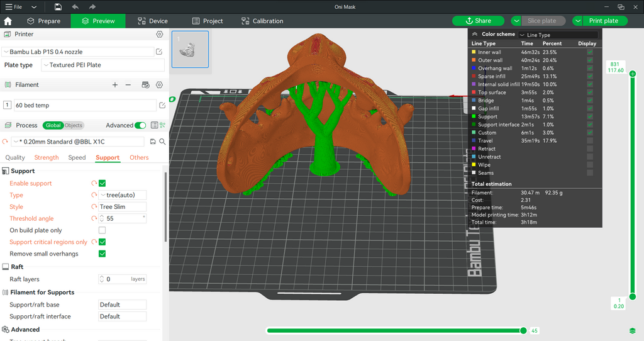644x341 pixels.
Task: Add a filament with plus icon
Action: [x=115, y=85]
